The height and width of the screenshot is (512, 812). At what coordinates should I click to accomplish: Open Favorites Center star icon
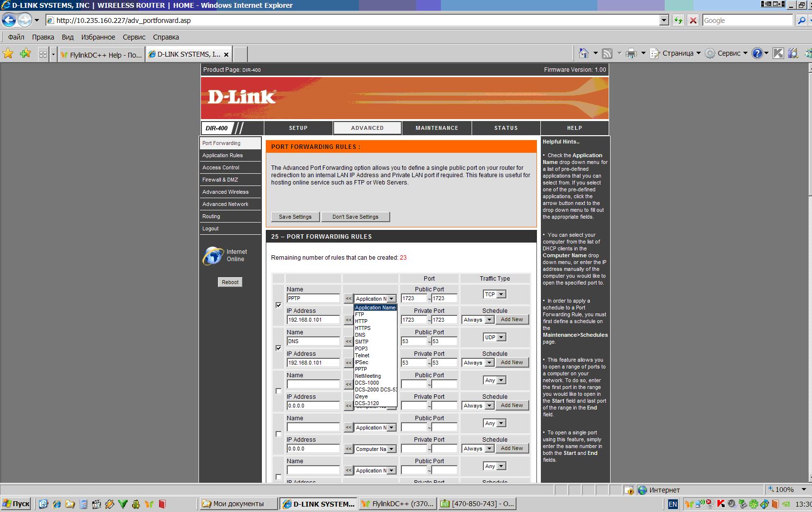8,54
